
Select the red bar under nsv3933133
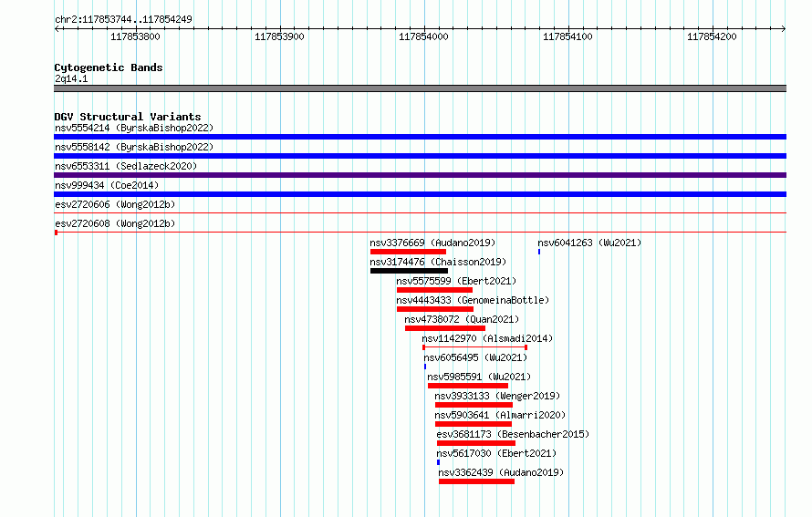(x=474, y=405)
